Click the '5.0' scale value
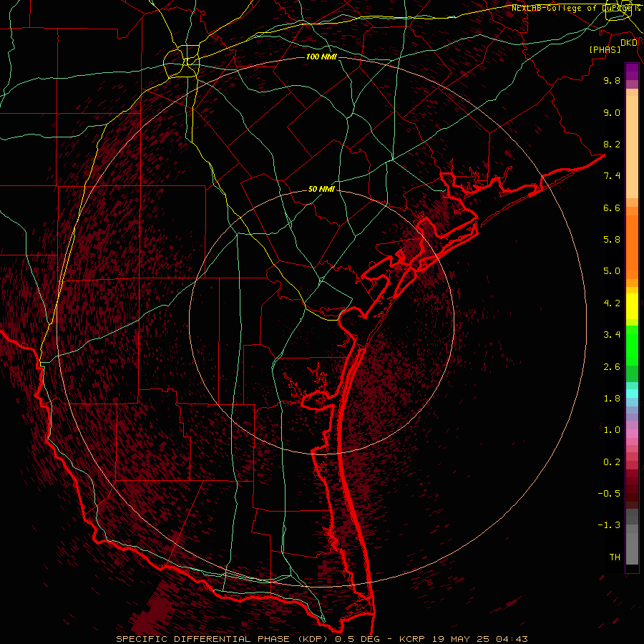 pyautogui.click(x=612, y=271)
